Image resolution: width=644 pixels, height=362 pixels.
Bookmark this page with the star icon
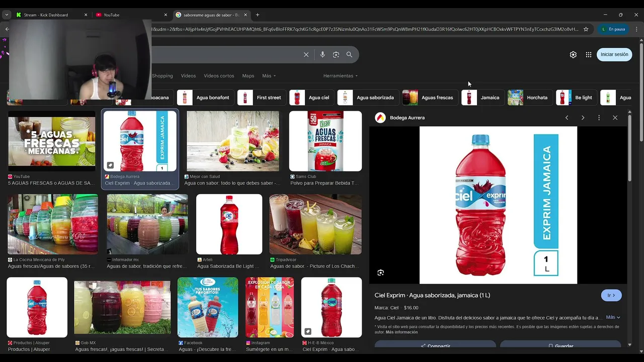coord(586,29)
